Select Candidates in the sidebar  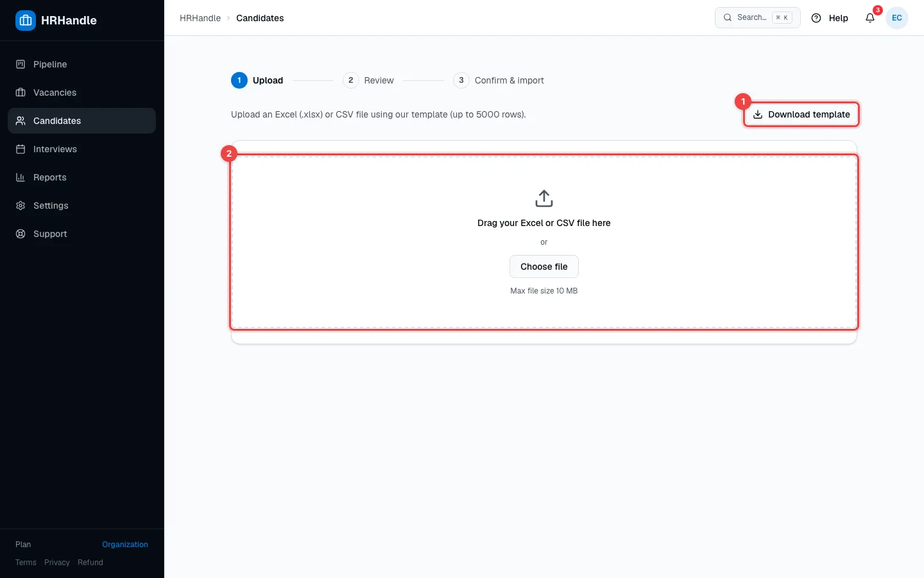pos(81,121)
